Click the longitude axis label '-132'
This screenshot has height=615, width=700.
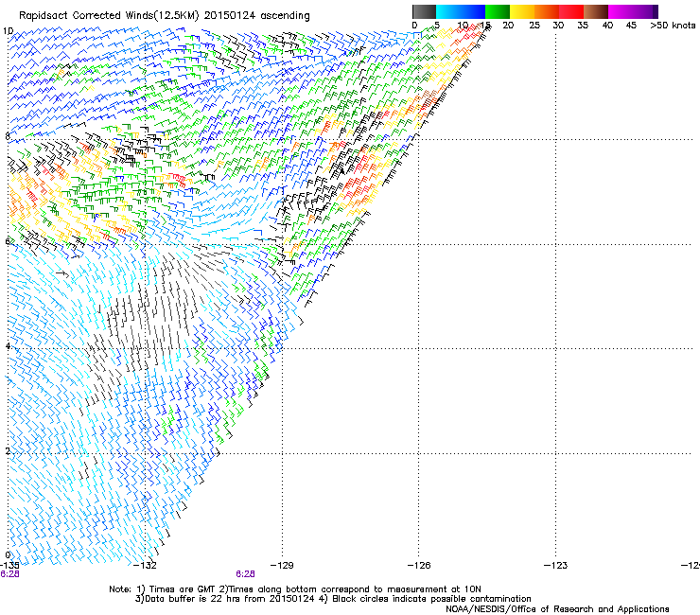(146, 566)
